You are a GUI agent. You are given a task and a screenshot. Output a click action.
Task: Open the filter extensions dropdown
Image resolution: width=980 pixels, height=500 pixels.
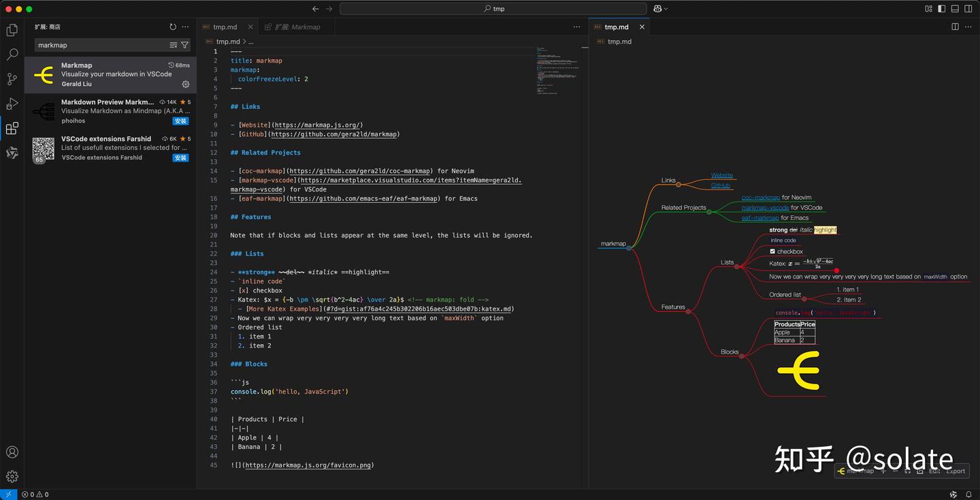(184, 44)
